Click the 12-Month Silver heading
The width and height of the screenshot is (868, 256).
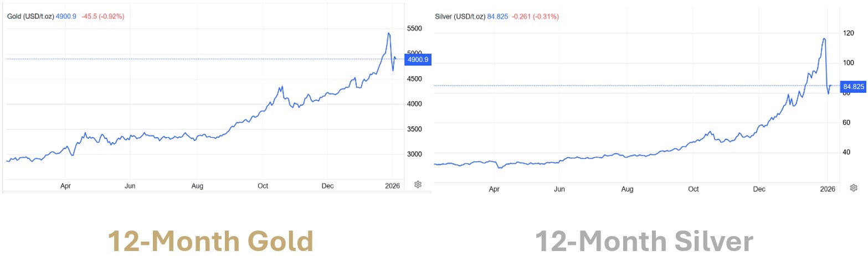coord(644,241)
